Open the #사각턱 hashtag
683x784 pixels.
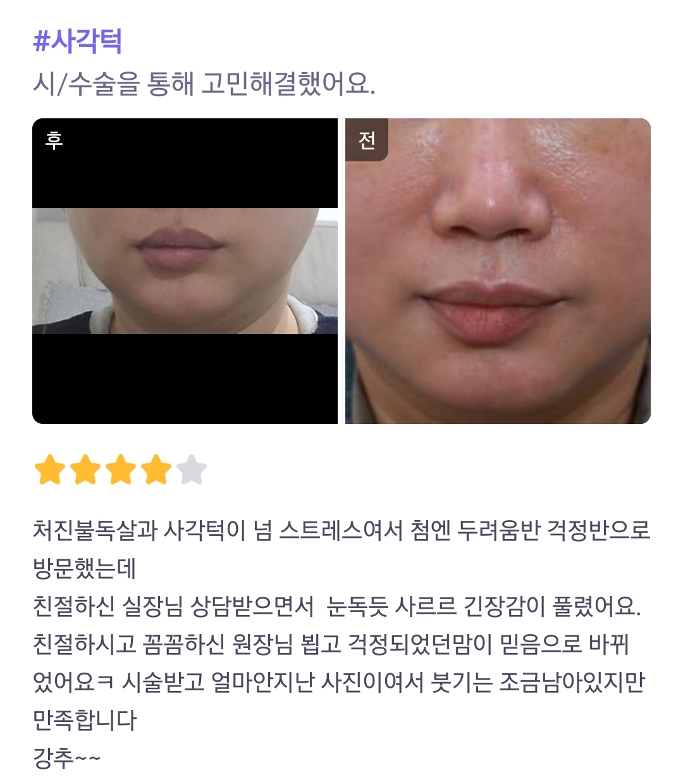coord(77,42)
